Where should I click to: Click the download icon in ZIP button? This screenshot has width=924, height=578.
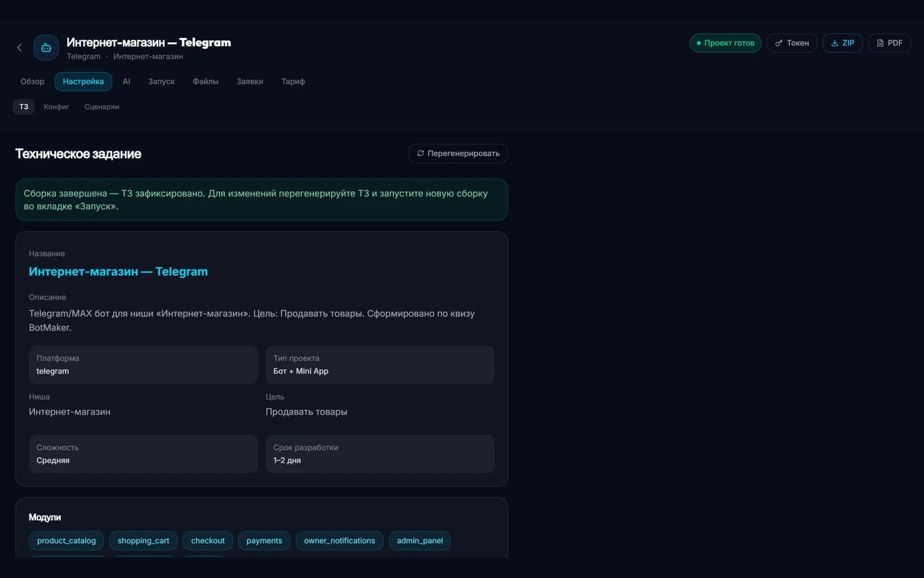point(835,43)
